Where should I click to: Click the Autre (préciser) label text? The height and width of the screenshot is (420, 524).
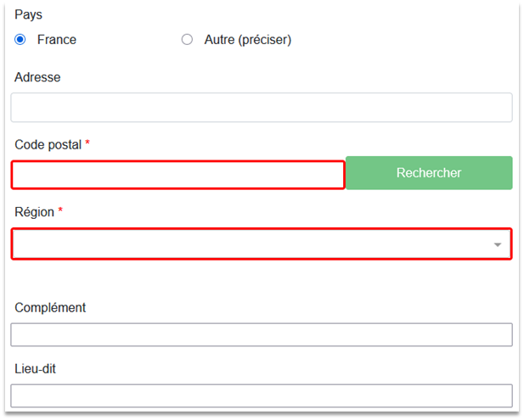[248, 40]
